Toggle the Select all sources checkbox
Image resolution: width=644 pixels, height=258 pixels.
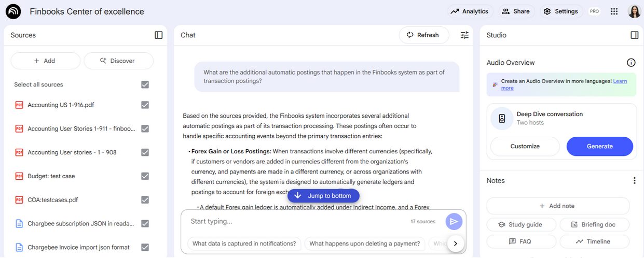pyautogui.click(x=145, y=84)
